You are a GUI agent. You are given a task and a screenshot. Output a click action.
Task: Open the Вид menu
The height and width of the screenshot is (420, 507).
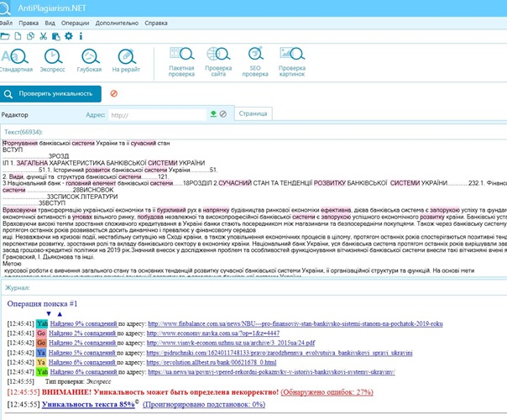(50, 23)
